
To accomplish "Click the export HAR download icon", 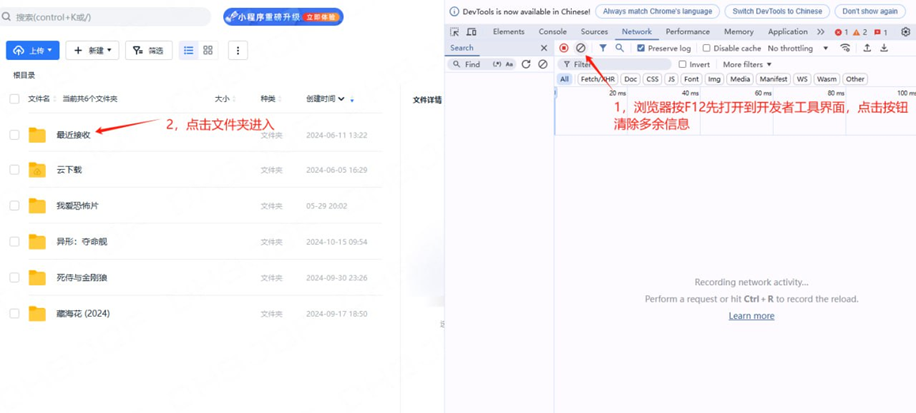I will (884, 48).
